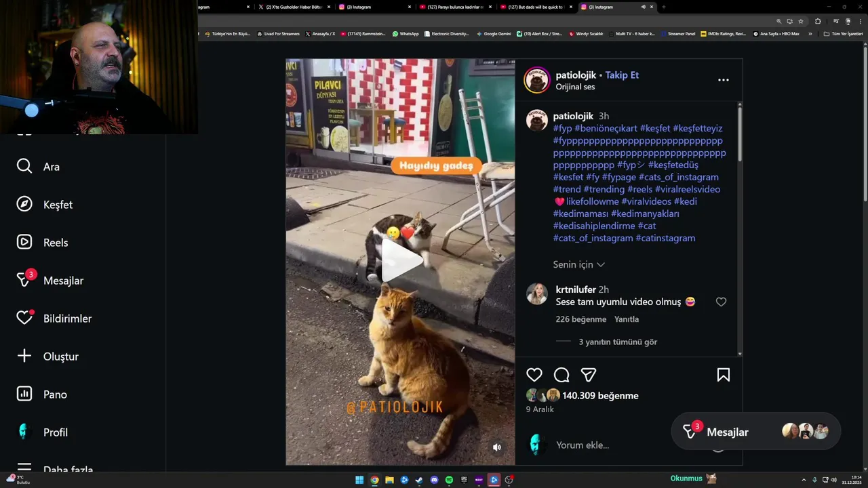
Task: Share post with paper plane icon
Action: point(589,375)
